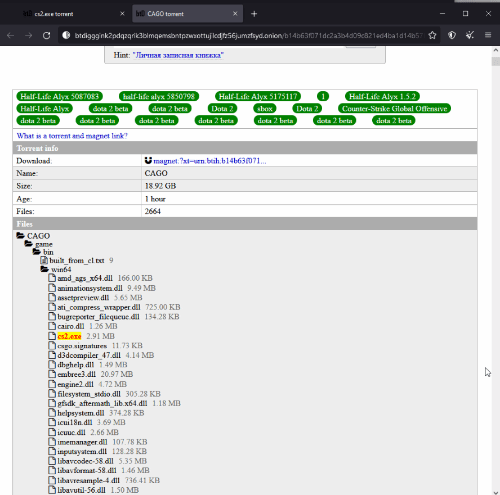This screenshot has height=495, width=500.
Task: Click the highlighted cs2.exe file entry
Action: tap(69, 336)
